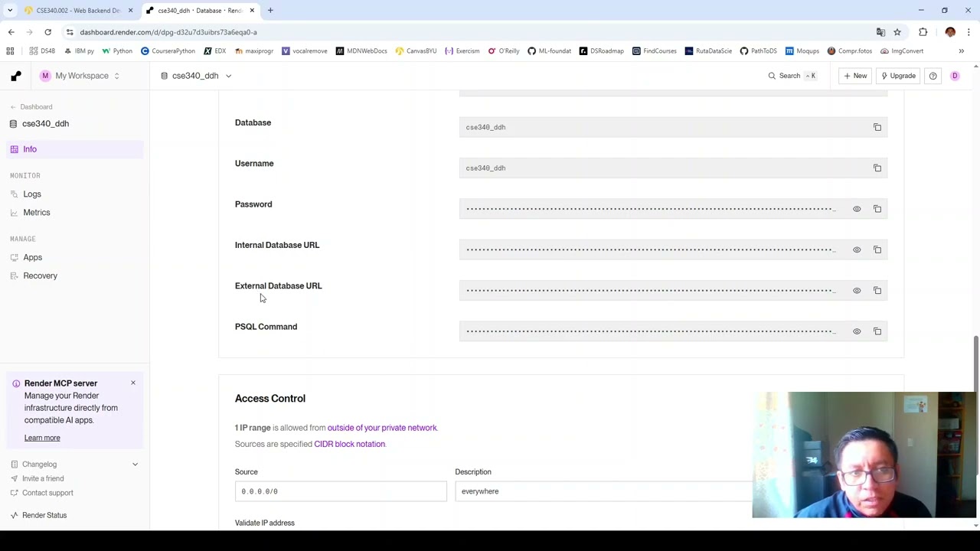The height and width of the screenshot is (551, 980).
Task: Select cse340_ddh in the sidebar
Action: click(40, 123)
